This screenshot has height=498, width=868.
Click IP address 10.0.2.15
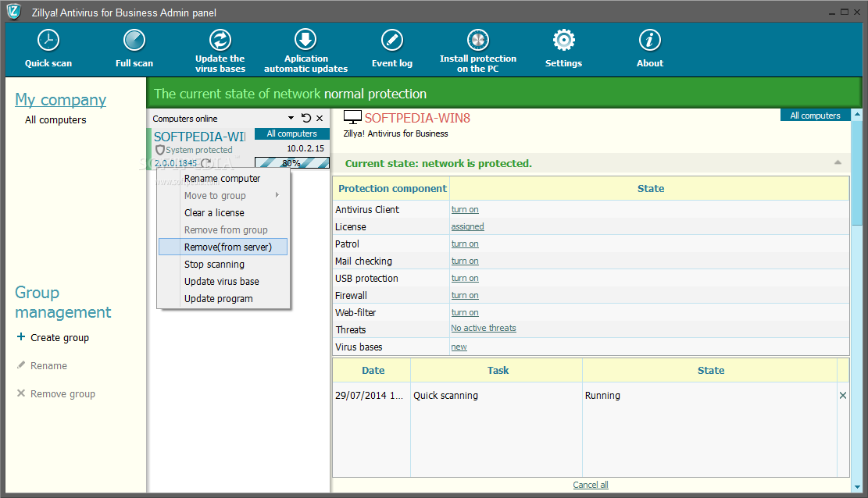[x=305, y=148]
